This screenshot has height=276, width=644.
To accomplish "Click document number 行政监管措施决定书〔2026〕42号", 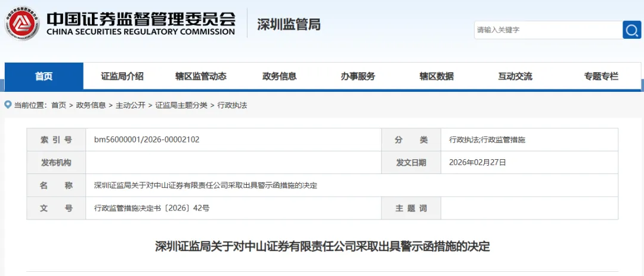I will tap(151, 208).
